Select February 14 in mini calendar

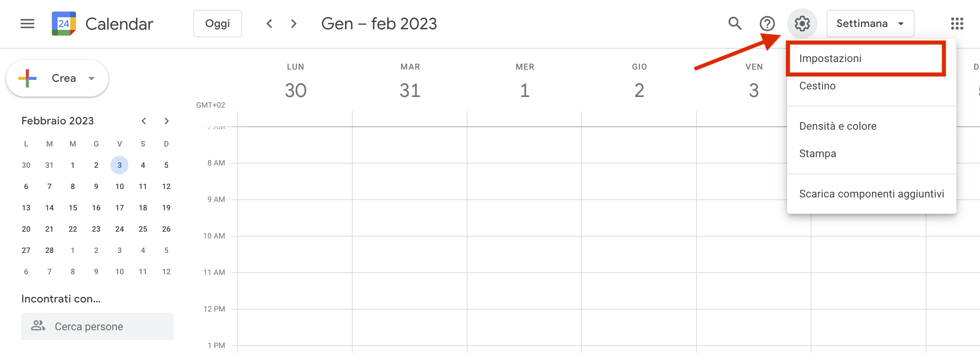49,208
